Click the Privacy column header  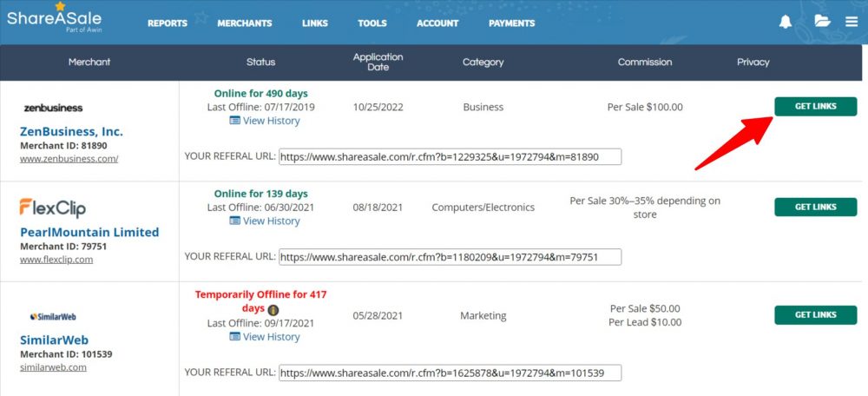[x=753, y=62]
